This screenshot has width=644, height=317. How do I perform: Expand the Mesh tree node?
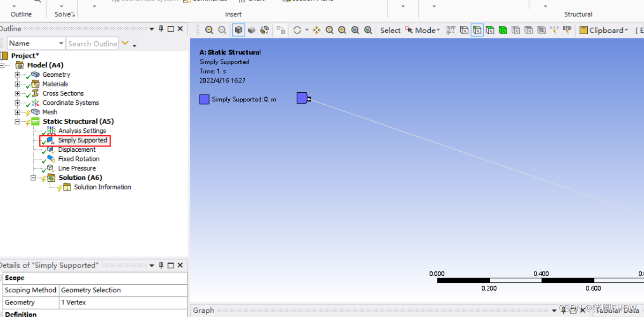click(x=17, y=112)
